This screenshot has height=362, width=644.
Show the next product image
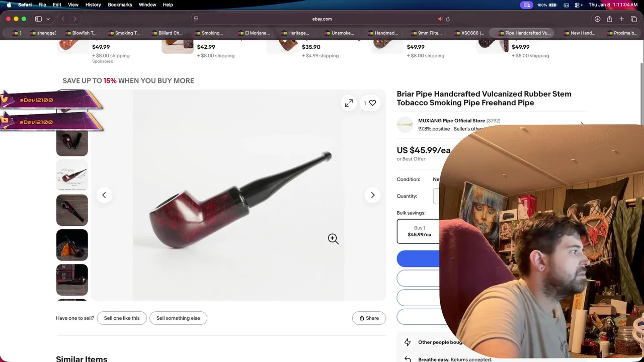372,195
